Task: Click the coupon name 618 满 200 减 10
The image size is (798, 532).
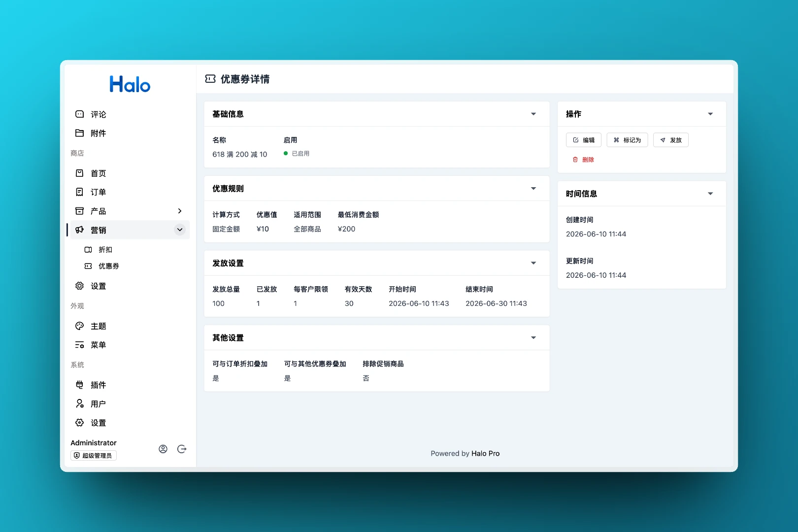Action: (x=240, y=154)
